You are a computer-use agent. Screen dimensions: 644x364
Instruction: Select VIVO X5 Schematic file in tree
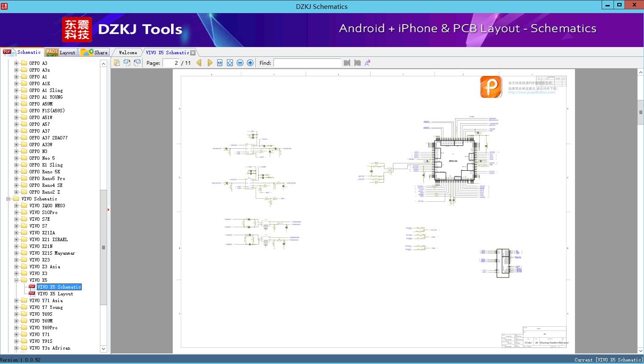[x=59, y=287]
